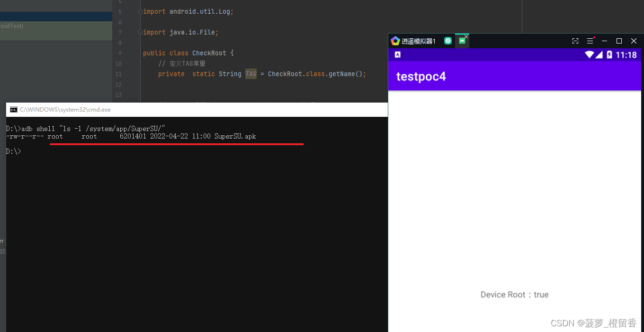Click 'public class CheckRoot {' code line
Viewport: 644px width, 332px height.
pyautogui.click(x=188, y=53)
